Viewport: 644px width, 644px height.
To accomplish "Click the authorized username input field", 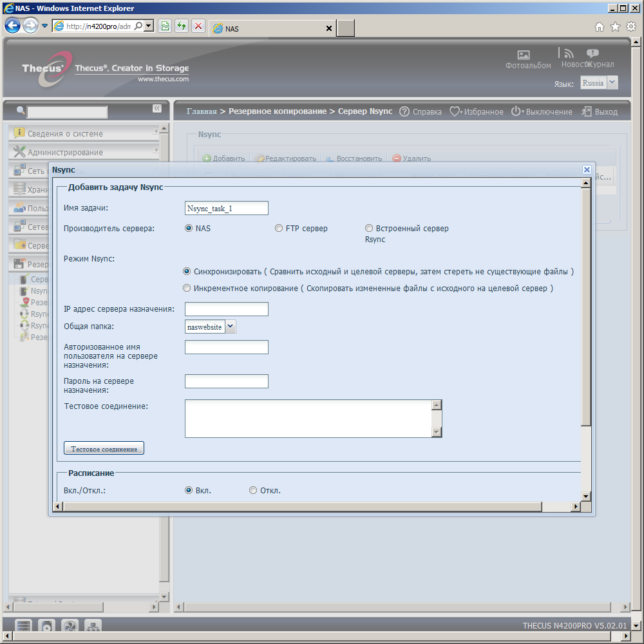I will tap(226, 347).
